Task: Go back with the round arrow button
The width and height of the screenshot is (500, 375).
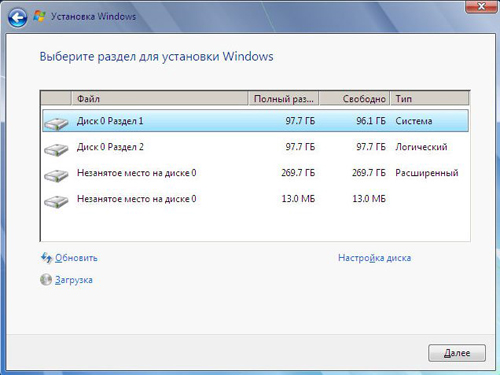Action: coord(17,17)
